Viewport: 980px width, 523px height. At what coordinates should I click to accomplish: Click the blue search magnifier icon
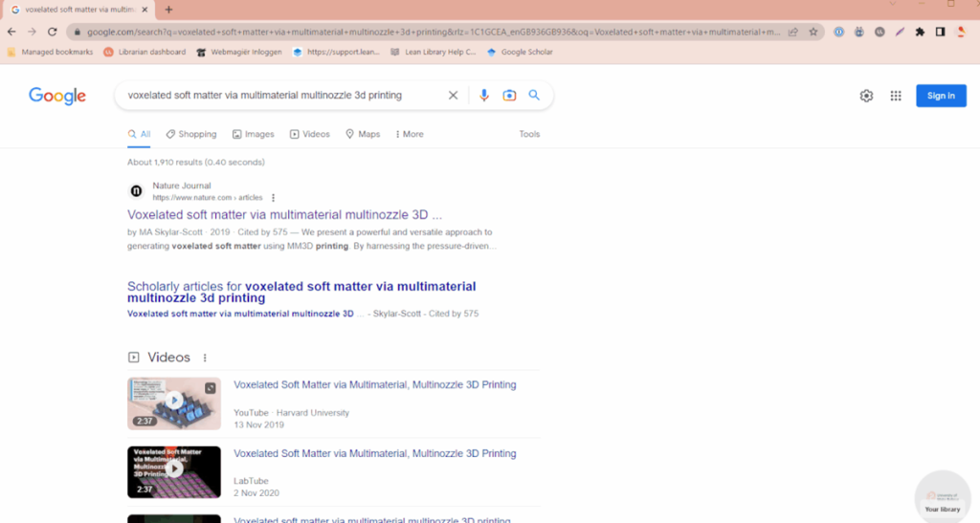(534, 96)
